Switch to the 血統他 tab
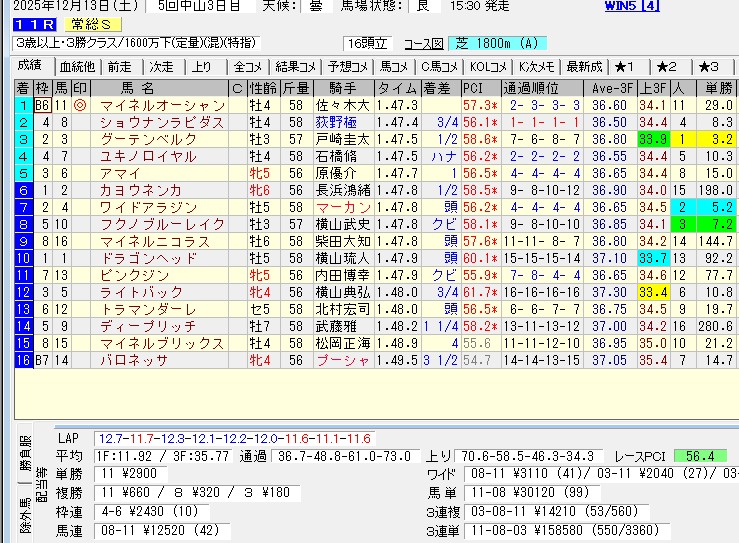 click(77, 67)
